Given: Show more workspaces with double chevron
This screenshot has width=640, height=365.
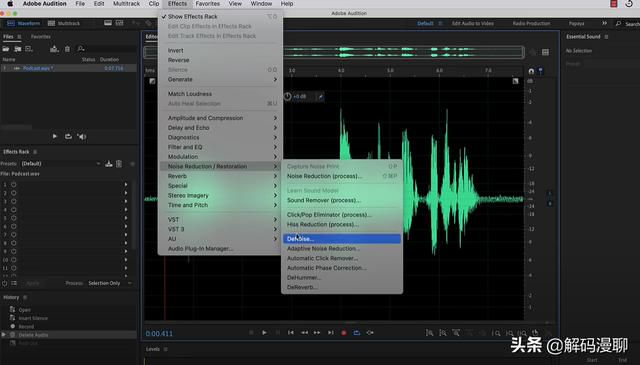Looking at the screenshot, I should (x=604, y=23).
